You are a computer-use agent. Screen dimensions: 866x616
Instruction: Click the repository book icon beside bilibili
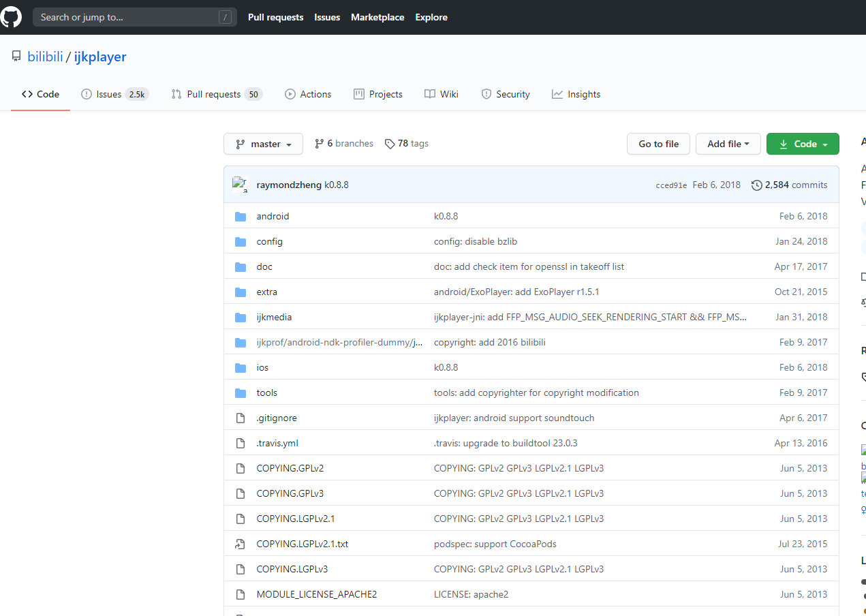[x=16, y=56]
